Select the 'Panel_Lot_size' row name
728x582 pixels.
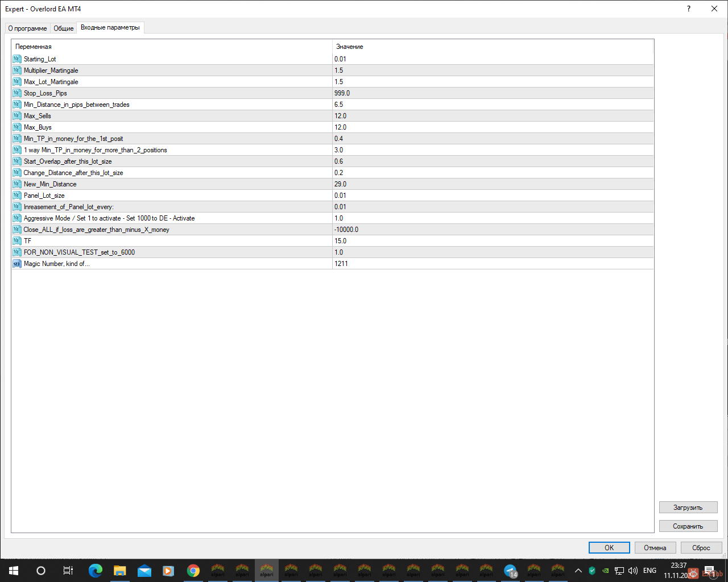click(44, 196)
